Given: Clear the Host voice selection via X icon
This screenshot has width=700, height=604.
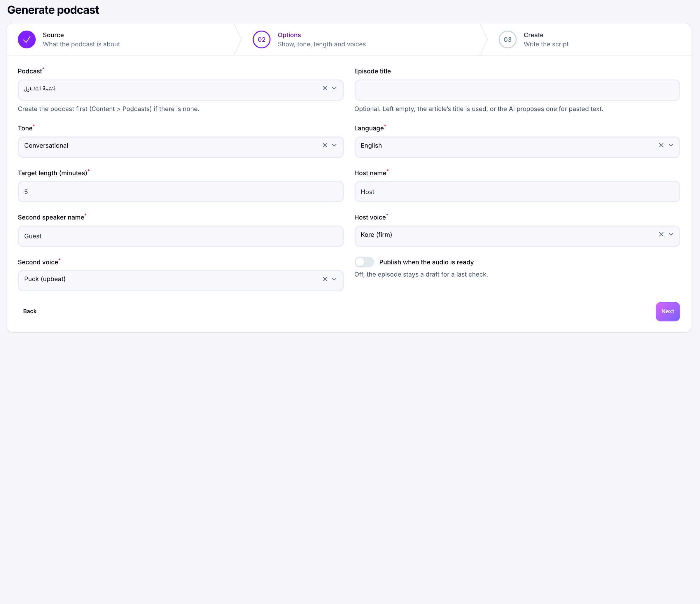Looking at the screenshot, I should (661, 234).
